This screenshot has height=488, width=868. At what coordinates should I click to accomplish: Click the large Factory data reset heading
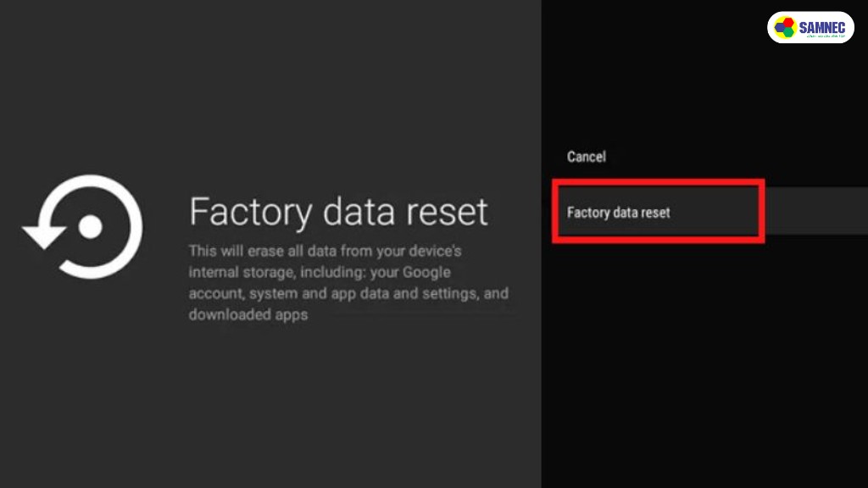click(338, 212)
